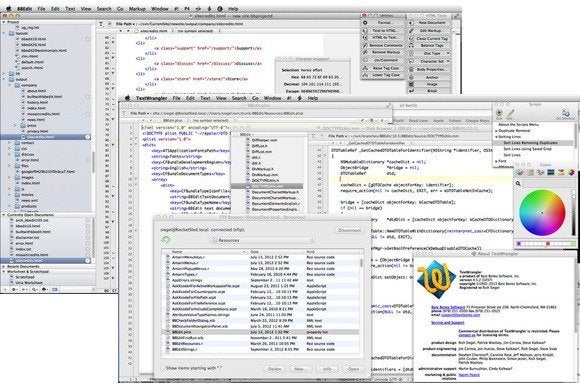The image size is (580, 388).
Task: Click the Run icon in Scripts palette
Action: tap(499, 113)
